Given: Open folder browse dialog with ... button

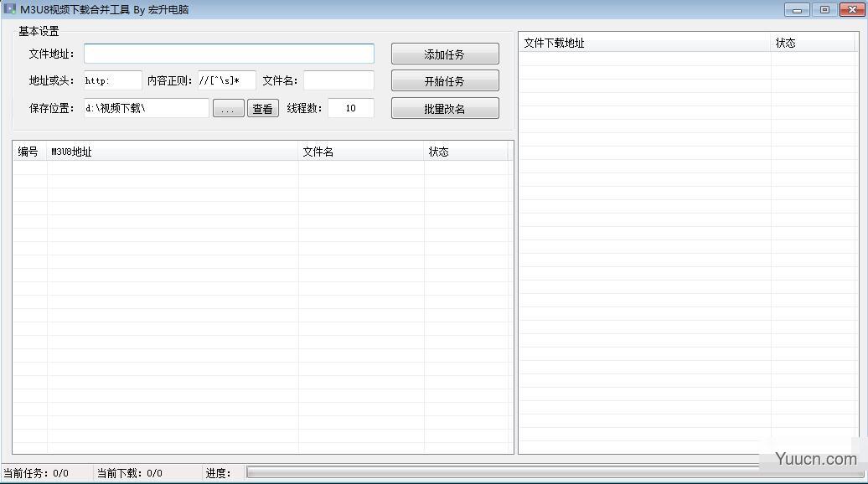Looking at the screenshot, I should [x=228, y=108].
